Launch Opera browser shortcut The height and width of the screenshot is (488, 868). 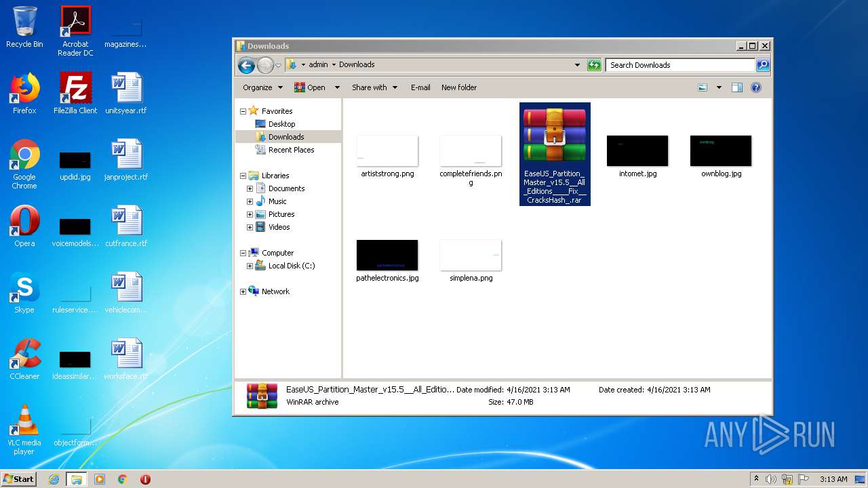[x=24, y=226]
